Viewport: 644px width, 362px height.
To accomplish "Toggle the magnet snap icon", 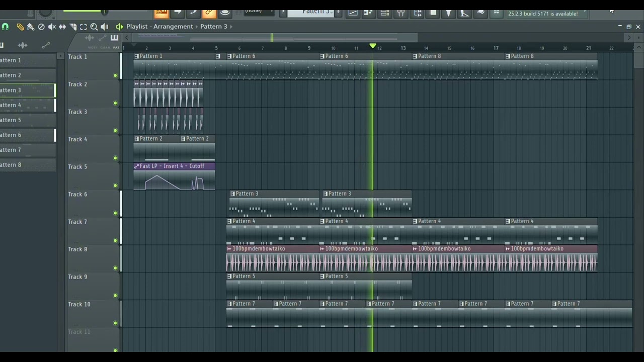I will tap(5, 27).
